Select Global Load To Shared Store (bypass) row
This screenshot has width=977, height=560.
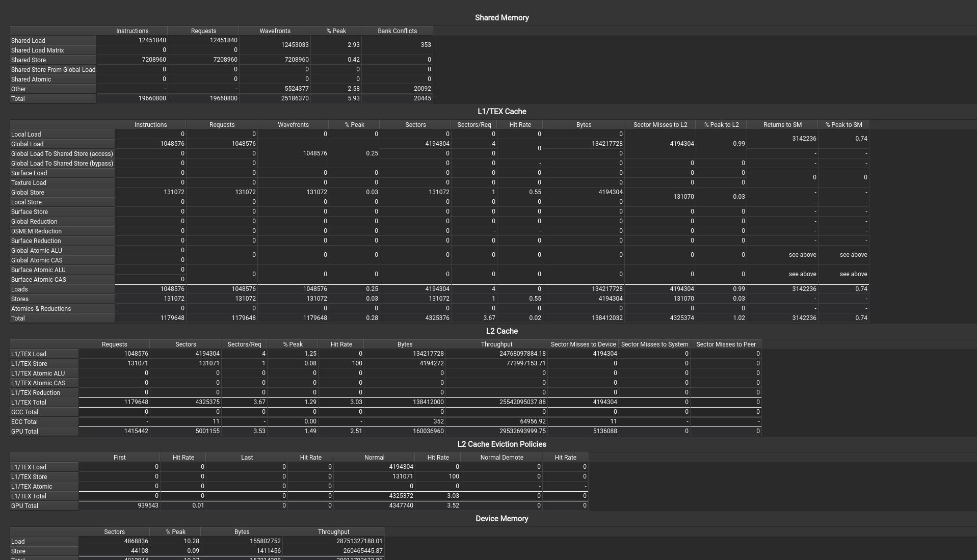[x=62, y=164]
